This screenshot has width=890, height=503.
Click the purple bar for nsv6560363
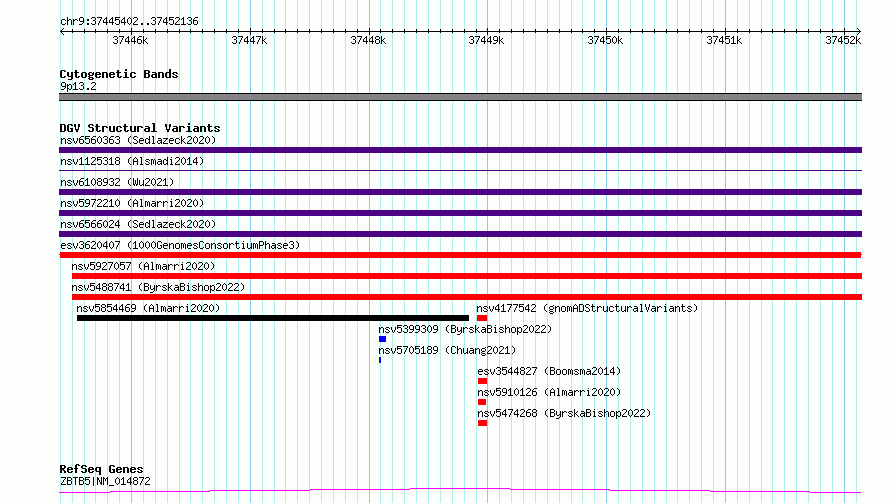pyautogui.click(x=460, y=150)
